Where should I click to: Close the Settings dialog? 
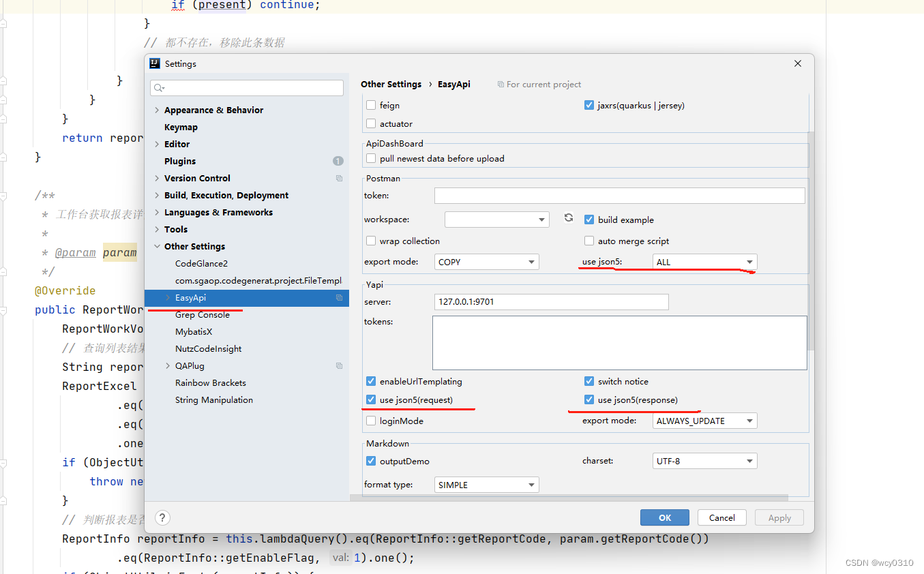[x=798, y=63]
